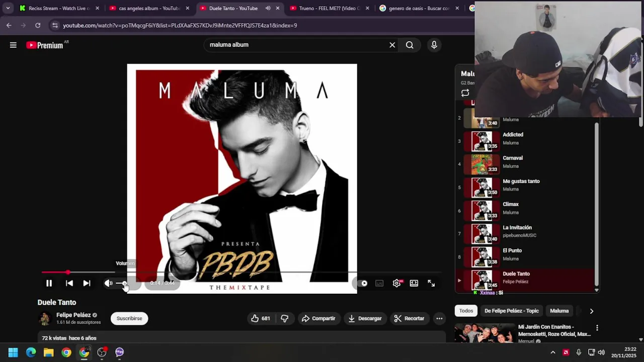Image resolution: width=644 pixels, height=362 pixels.
Task: Start voice search with microphone
Action: pyautogui.click(x=434, y=45)
